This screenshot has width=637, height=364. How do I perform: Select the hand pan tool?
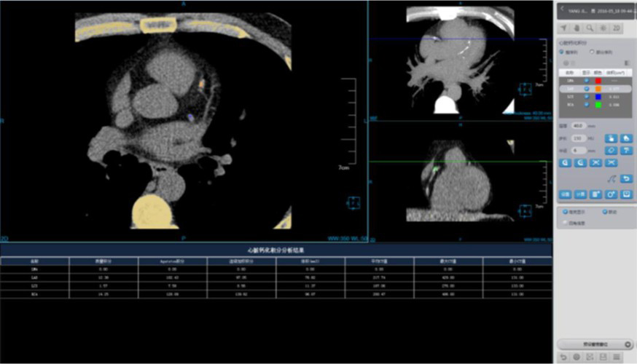(576, 28)
